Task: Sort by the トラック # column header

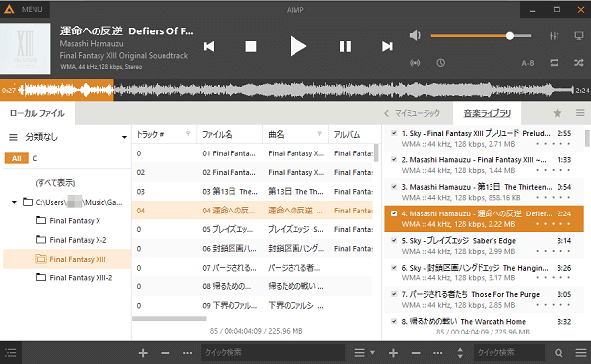Action: click(150, 135)
